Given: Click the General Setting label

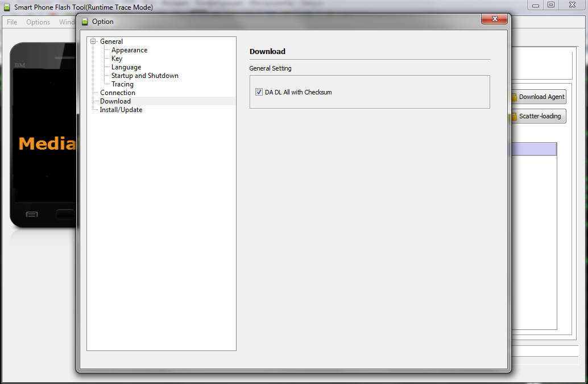Looking at the screenshot, I should tap(270, 68).
